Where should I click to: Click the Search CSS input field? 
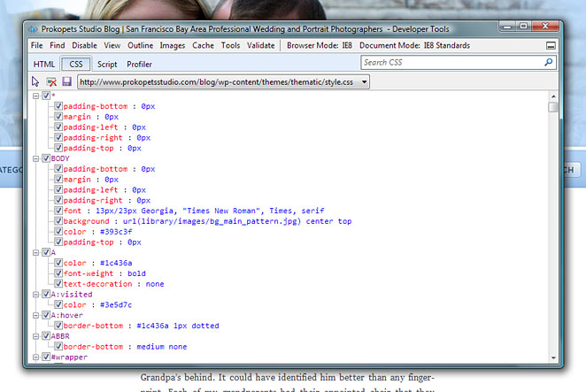(x=451, y=63)
